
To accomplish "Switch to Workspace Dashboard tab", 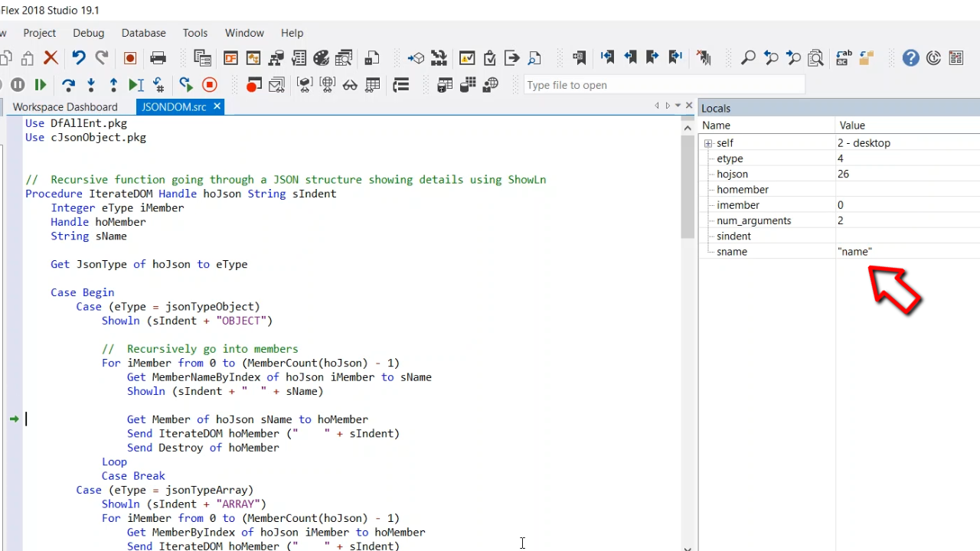I will 65,107.
